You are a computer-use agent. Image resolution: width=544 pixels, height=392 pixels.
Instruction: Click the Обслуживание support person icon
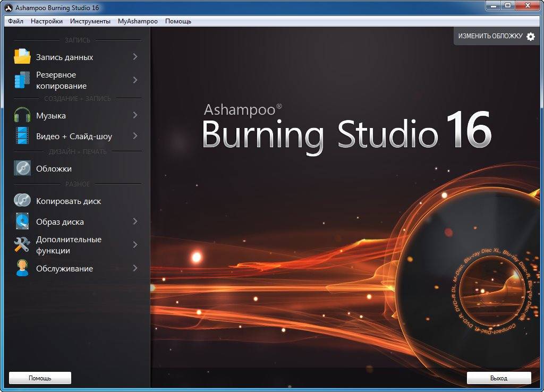(22, 268)
